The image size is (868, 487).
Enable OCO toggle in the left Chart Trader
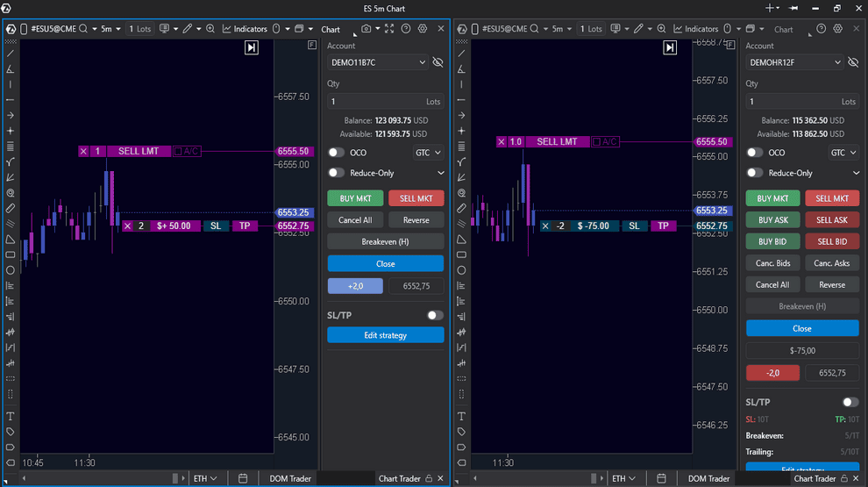[x=336, y=152]
